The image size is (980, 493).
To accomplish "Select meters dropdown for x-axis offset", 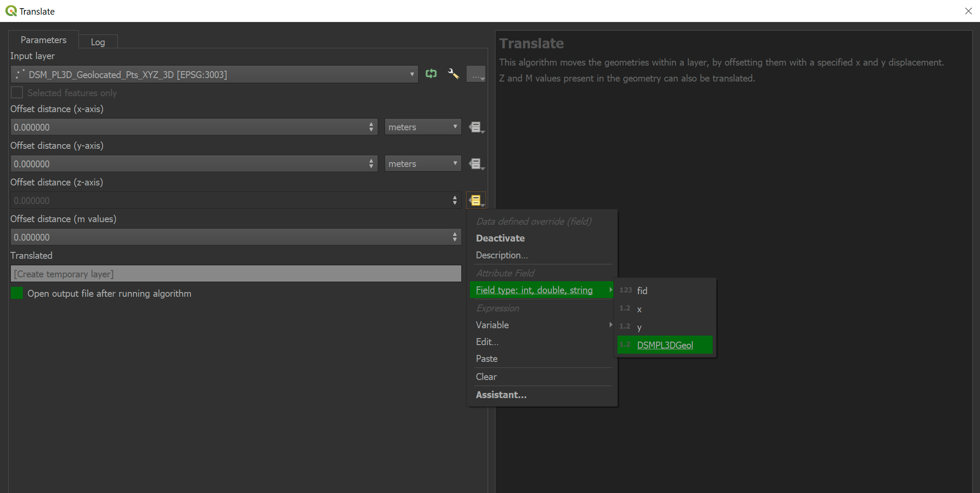I will [x=421, y=126].
